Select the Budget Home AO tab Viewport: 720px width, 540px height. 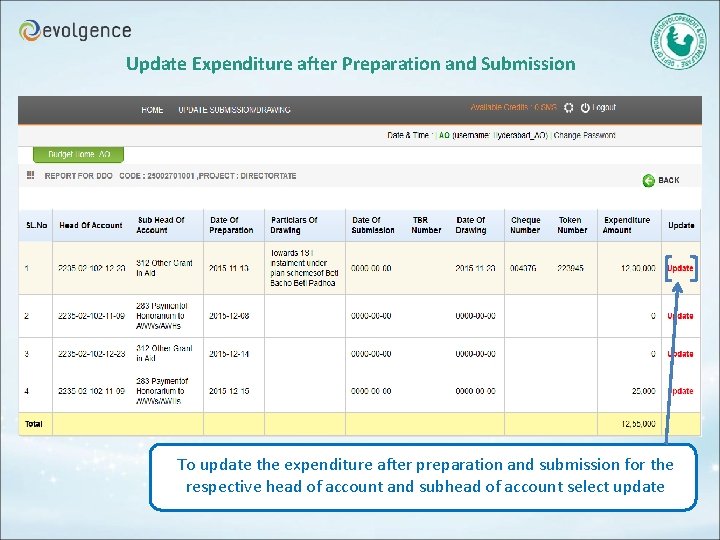coord(79,154)
